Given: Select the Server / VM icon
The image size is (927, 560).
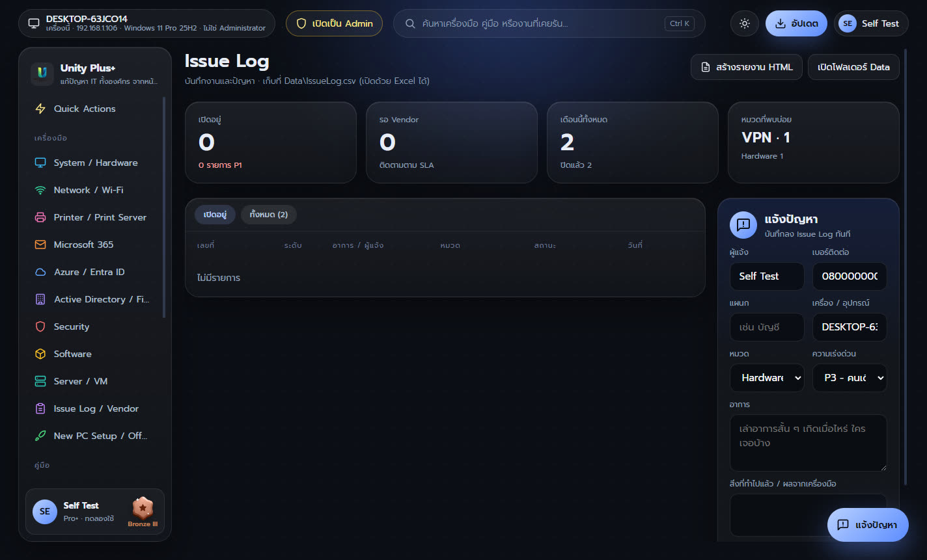Looking at the screenshot, I should coord(40,381).
